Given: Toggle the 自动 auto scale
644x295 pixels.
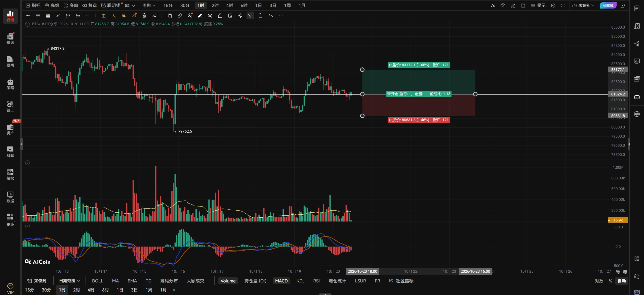Looking at the screenshot, I should pyautogui.click(x=622, y=281).
